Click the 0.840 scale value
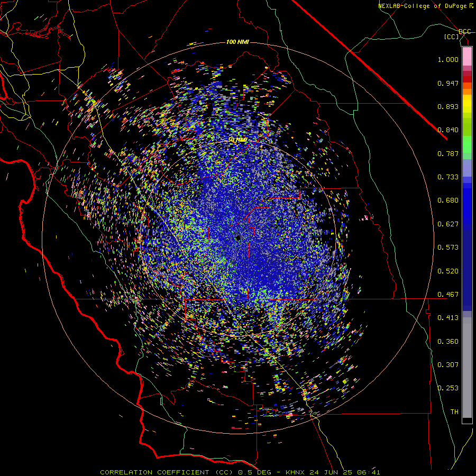The image size is (476, 476). (448, 130)
